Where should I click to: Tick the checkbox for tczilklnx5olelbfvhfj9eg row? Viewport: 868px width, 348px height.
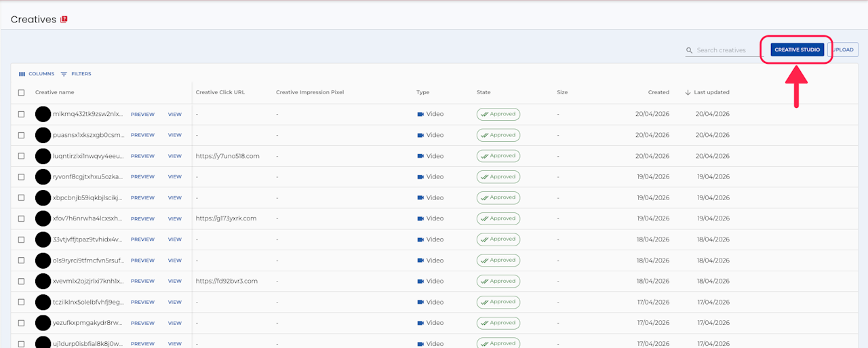point(21,302)
